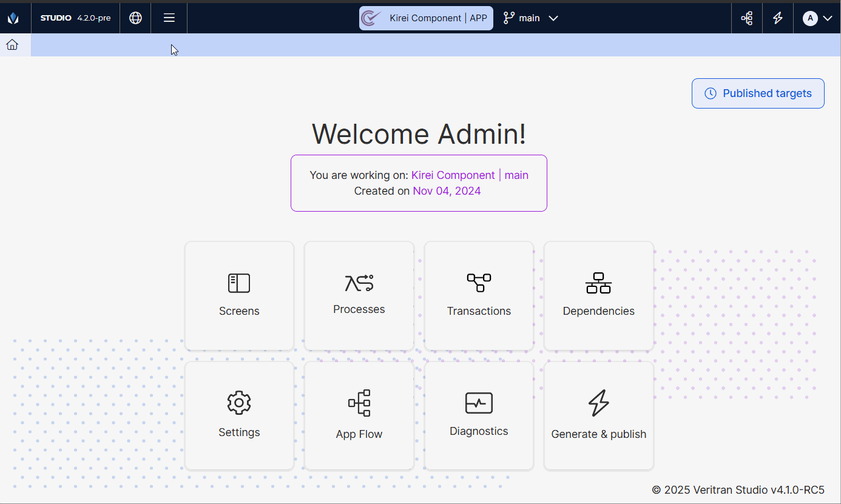Screen dimensions: 841x504
Task: Click the dependencies tree icon in the top bar
Action: coord(746,18)
